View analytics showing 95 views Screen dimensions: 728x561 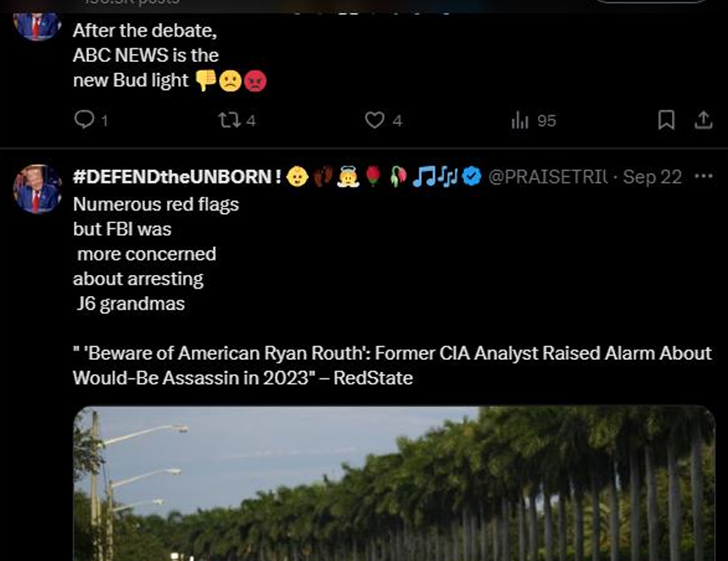tap(534, 121)
